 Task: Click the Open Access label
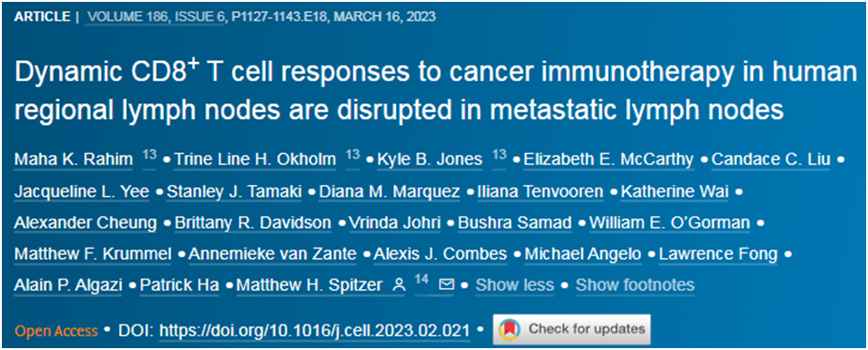(56, 330)
